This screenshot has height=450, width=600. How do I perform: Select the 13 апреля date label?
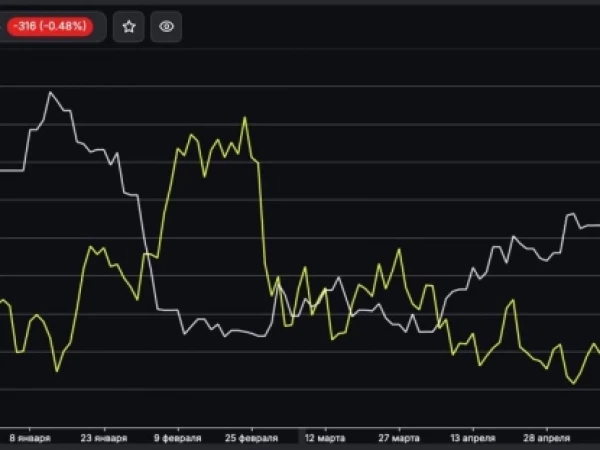click(473, 438)
